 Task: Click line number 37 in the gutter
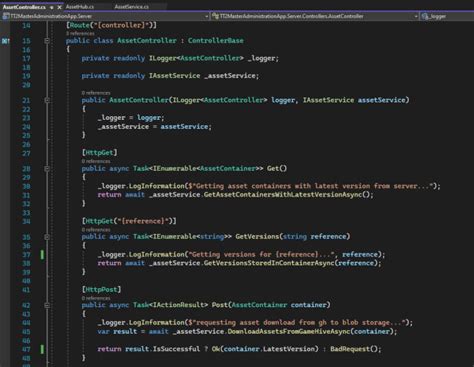[26, 255]
